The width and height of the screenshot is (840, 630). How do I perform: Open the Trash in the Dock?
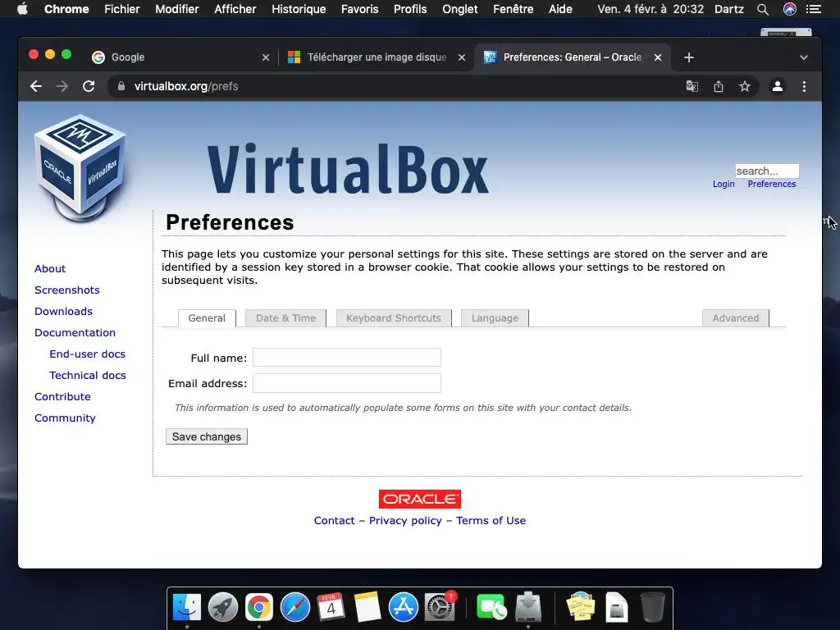pyautogui.click(x=652, y=608)
